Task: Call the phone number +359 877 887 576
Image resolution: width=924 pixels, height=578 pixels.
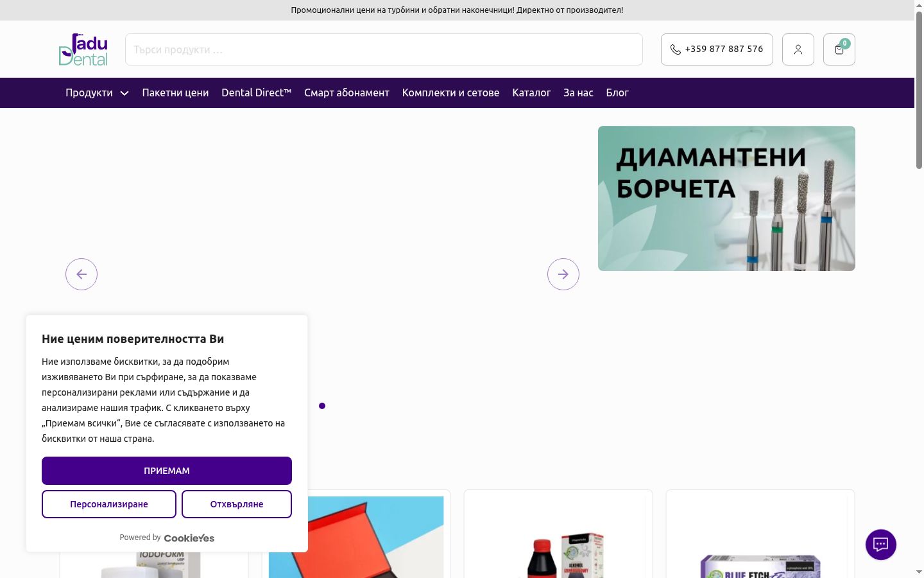Action: point(717,49)
